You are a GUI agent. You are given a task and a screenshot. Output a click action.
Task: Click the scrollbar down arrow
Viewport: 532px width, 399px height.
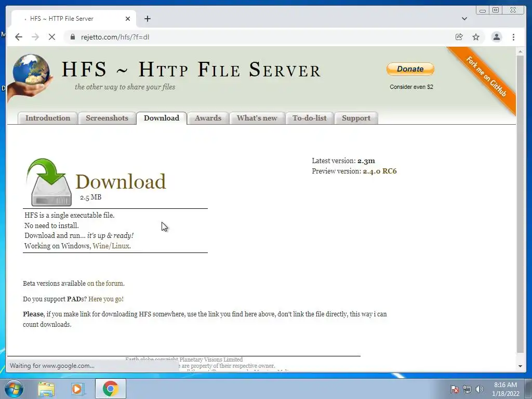pos(520,366)
